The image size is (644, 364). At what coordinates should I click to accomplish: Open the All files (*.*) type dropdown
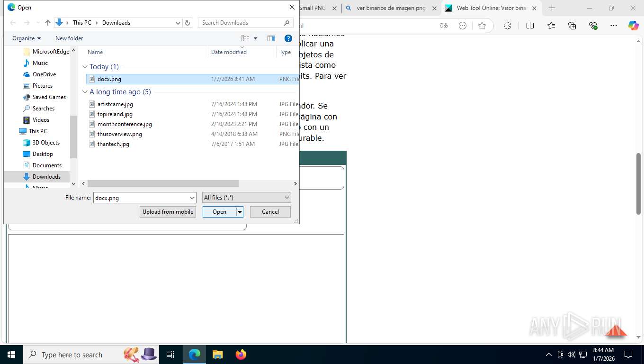pyautogui.click(x=247, y=198)
